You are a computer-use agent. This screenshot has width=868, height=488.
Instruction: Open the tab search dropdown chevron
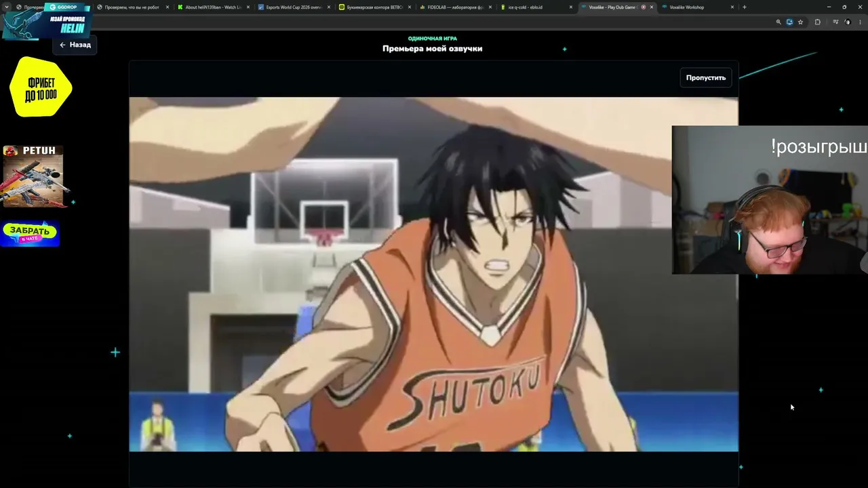pos(7,7)
